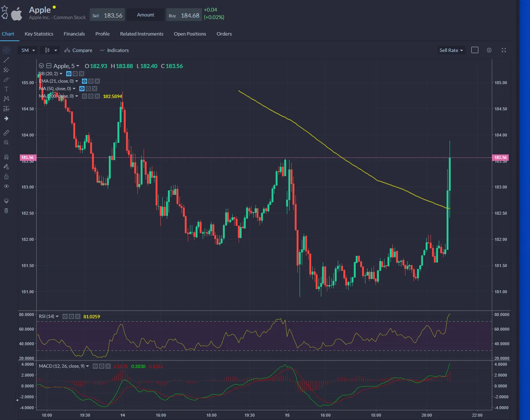Open the candle chart type dropdown
Viewport: 530px width, 420px height.
tap(49, 50)
